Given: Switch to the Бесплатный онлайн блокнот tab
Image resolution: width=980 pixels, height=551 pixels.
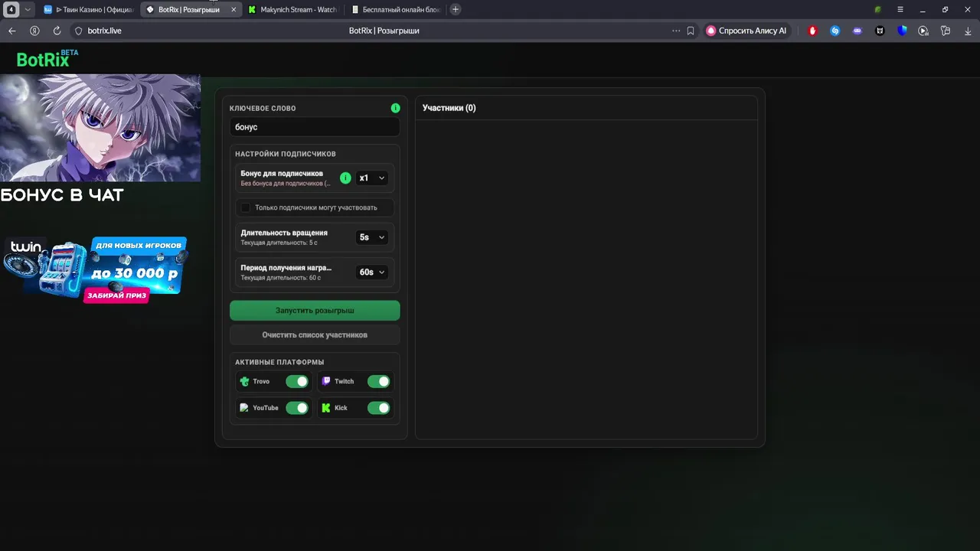Looking at the screenshot, I should tap(396, 9).
